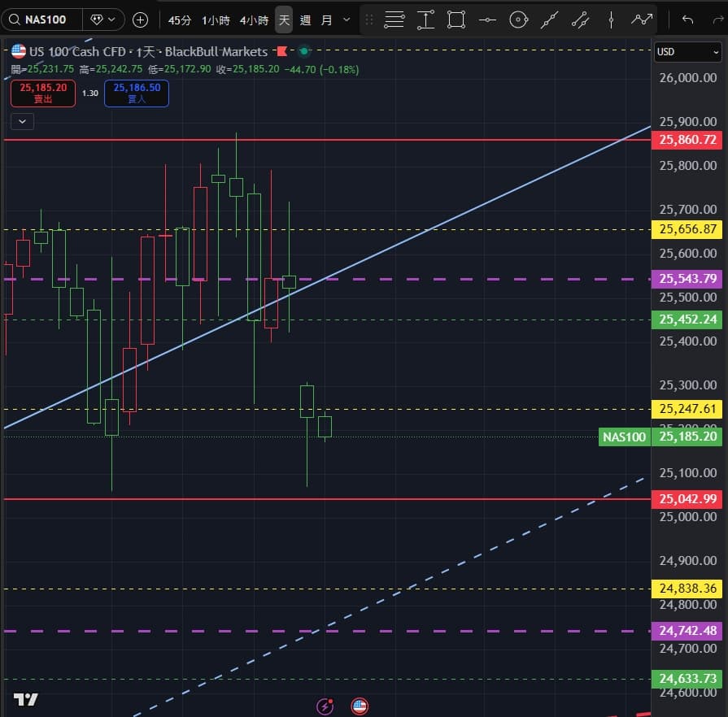Click the 26,000.00 price axis tick

[688, 77]
